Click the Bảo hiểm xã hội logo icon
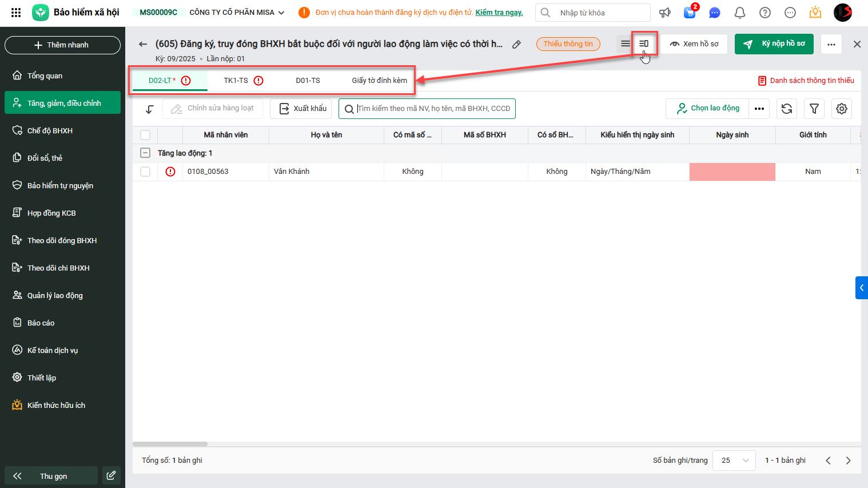The height and width of the screenshot is (488, 868). (x=41, y=13)
